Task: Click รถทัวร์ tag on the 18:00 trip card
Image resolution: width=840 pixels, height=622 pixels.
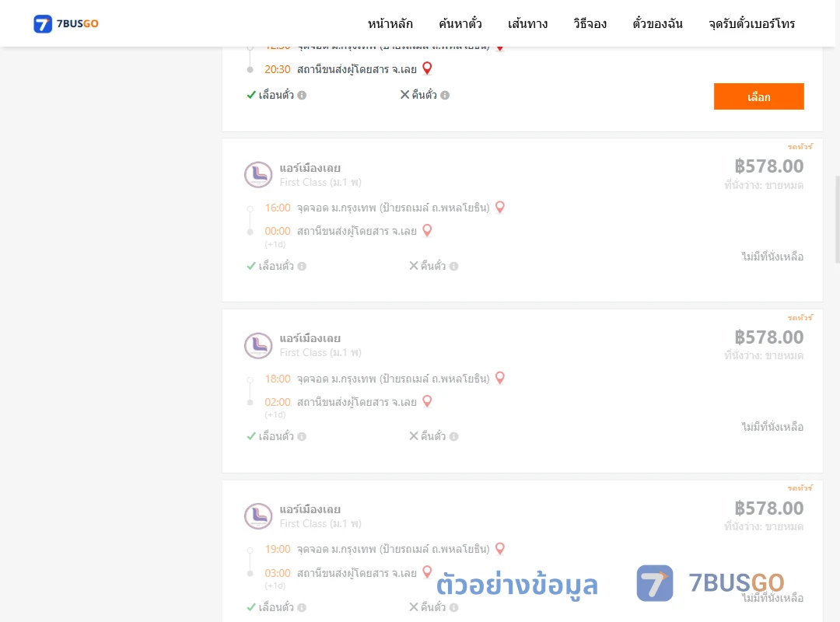Action: click(x=800, y=317)
